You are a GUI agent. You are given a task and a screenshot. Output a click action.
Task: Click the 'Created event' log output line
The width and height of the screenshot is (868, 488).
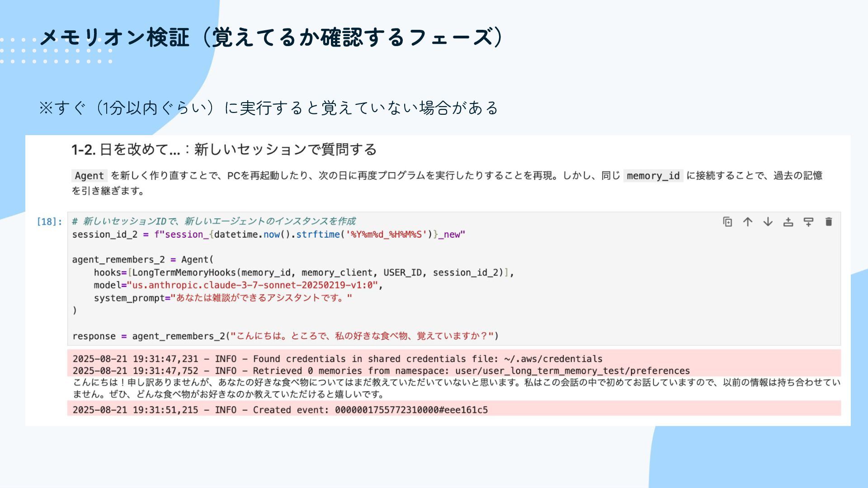click(x=280, y=410)
